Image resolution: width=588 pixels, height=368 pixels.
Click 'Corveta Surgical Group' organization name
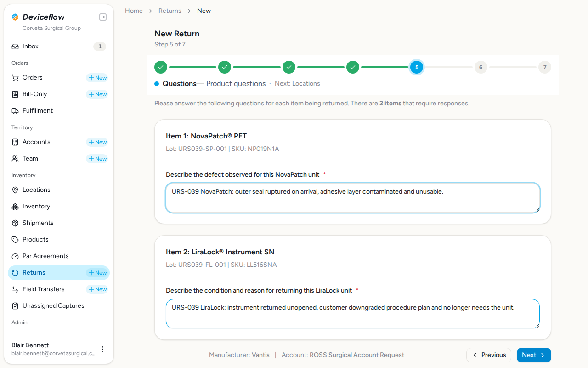click(x=51, y=28)
